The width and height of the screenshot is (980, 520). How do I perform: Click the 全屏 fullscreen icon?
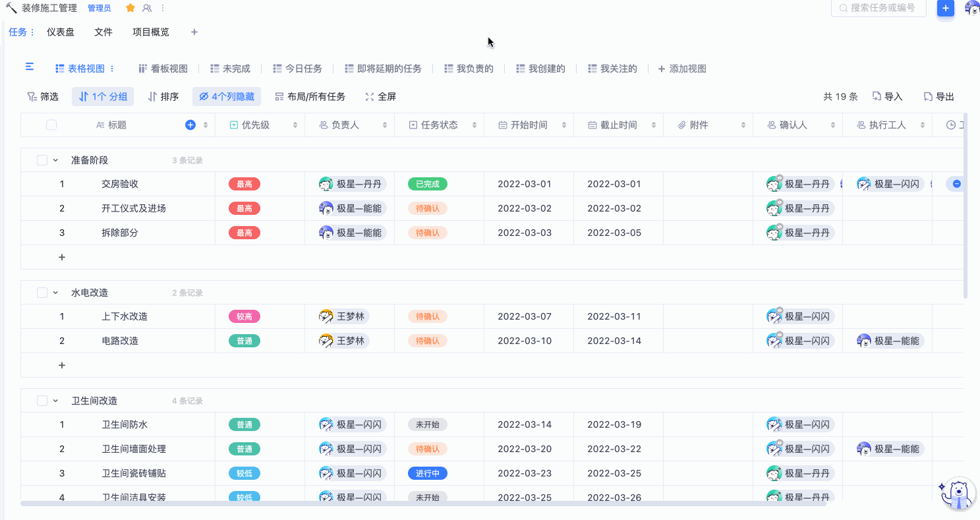coord(370,97)
